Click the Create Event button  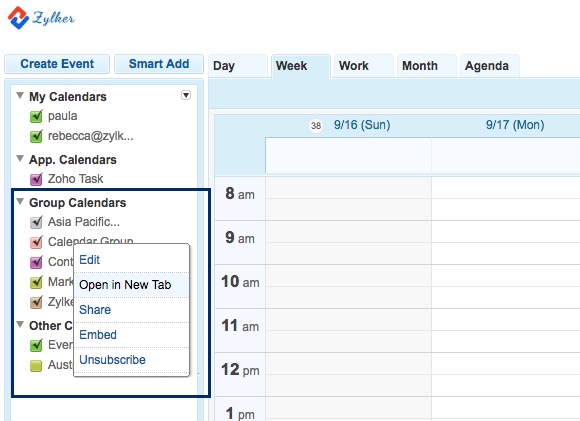point(57,64)
